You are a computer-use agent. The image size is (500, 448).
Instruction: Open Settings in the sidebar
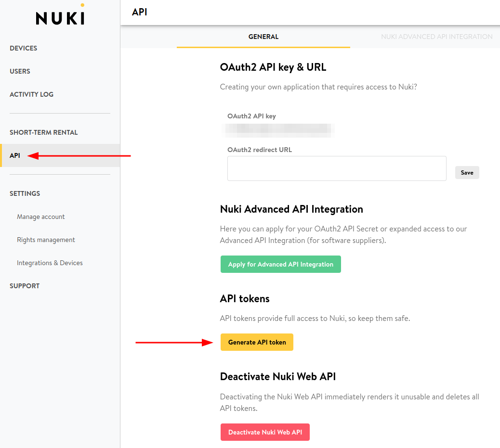25,194
